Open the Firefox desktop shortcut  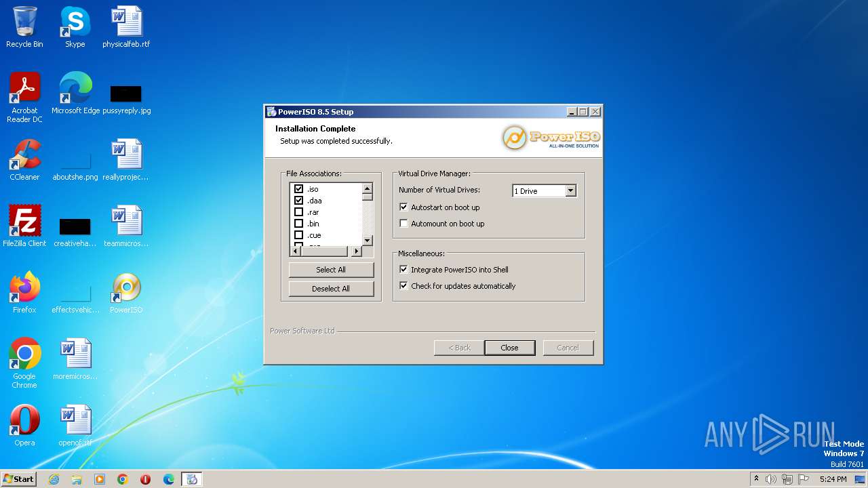[24, 293]
